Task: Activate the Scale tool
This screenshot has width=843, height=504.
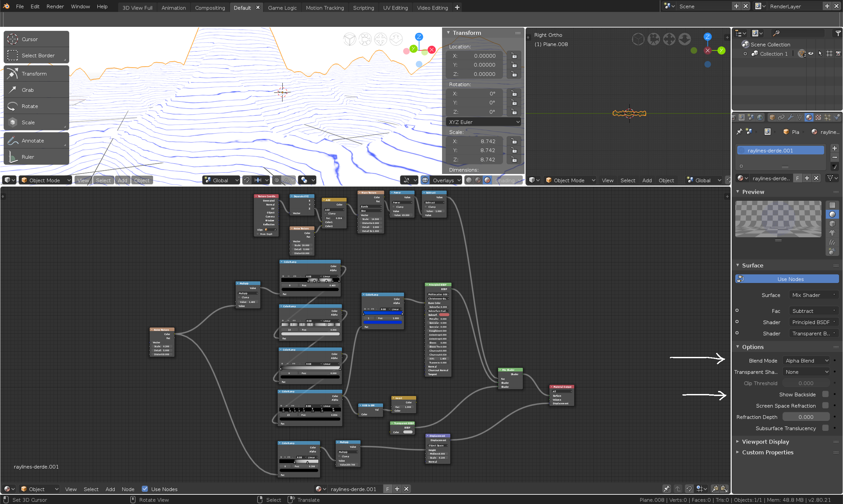Action: coord(36,122)
